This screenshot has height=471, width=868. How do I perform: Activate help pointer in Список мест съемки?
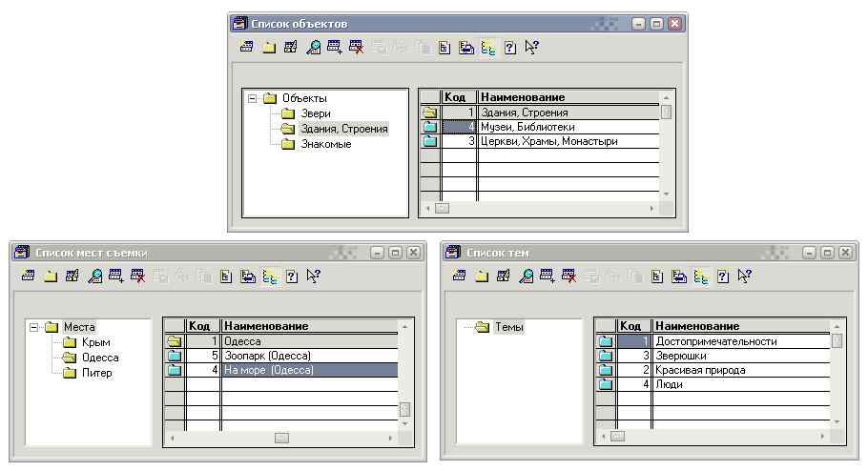coord(313,276)
